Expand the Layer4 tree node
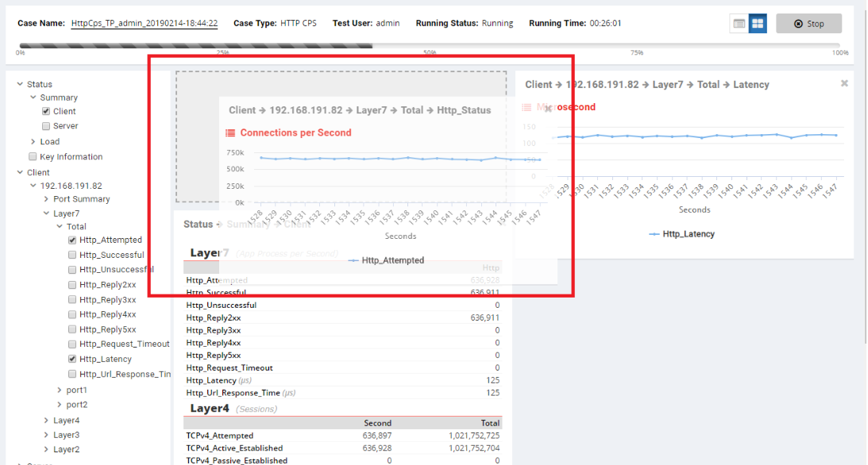Image resolution: width=868 pixels, height=465 pixels. point(47,421)
